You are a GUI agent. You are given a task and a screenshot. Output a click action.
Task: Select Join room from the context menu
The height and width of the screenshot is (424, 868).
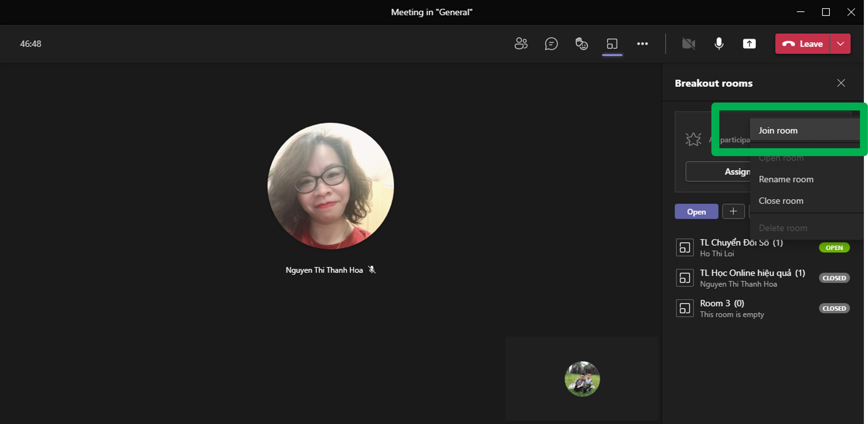(x=778, y=131)
